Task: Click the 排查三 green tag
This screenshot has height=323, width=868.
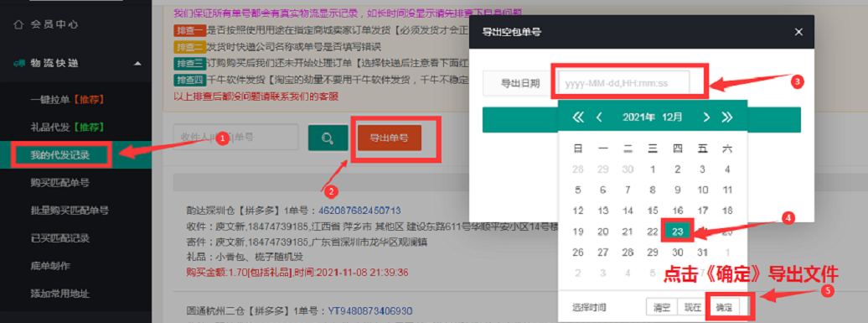Action: (x=190, y=63)
